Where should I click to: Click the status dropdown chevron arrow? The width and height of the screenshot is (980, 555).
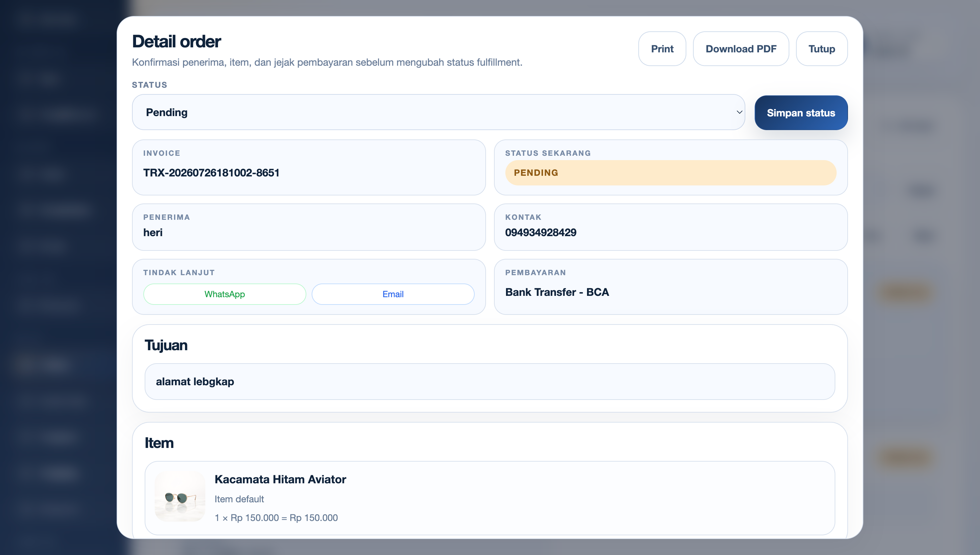[739, 112]
